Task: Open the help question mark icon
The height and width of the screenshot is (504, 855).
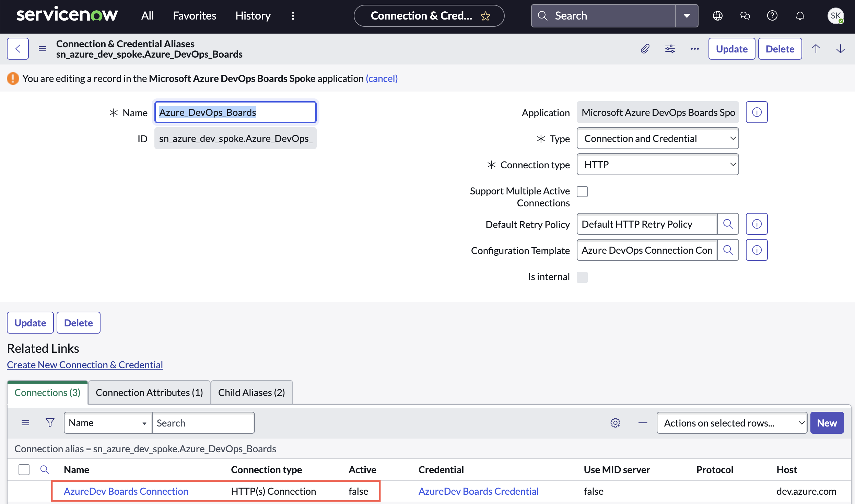Action: point(772,16)
